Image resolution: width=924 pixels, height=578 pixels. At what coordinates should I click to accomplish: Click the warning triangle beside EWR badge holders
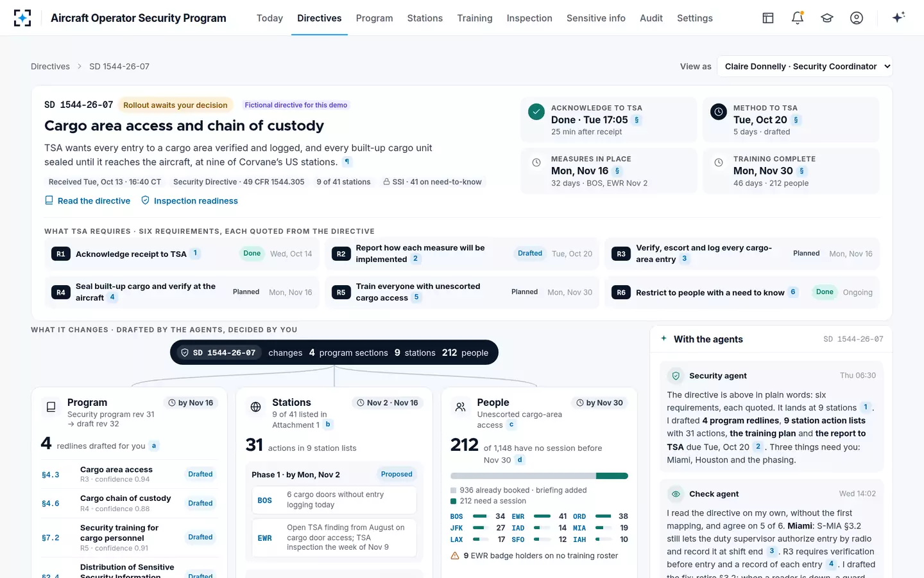pos(455,556)
